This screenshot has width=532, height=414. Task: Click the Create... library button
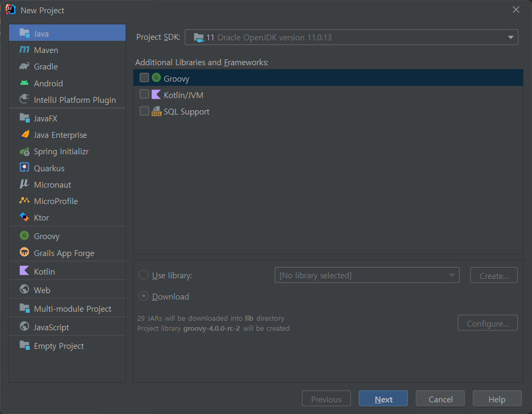(x=494, y=276)
